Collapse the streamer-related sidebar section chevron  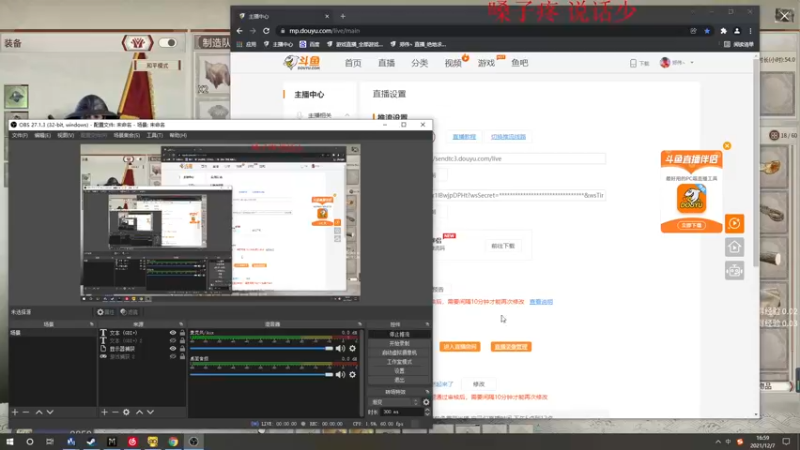click(347, 115)
